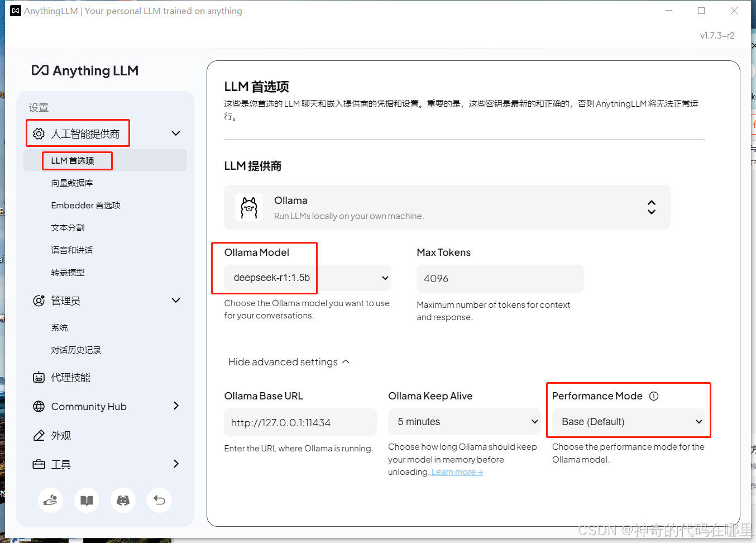The height and width of the screenshot is (543, 756).
Task: Open the Ollama LLM provider selector
Action: point(447,207)
